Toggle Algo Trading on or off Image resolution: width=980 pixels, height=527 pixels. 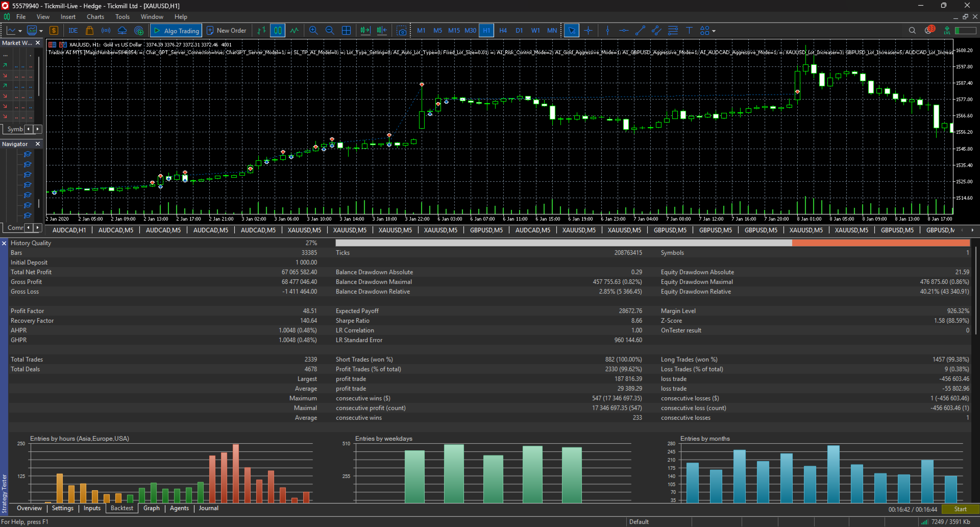(x=176, y=31)
